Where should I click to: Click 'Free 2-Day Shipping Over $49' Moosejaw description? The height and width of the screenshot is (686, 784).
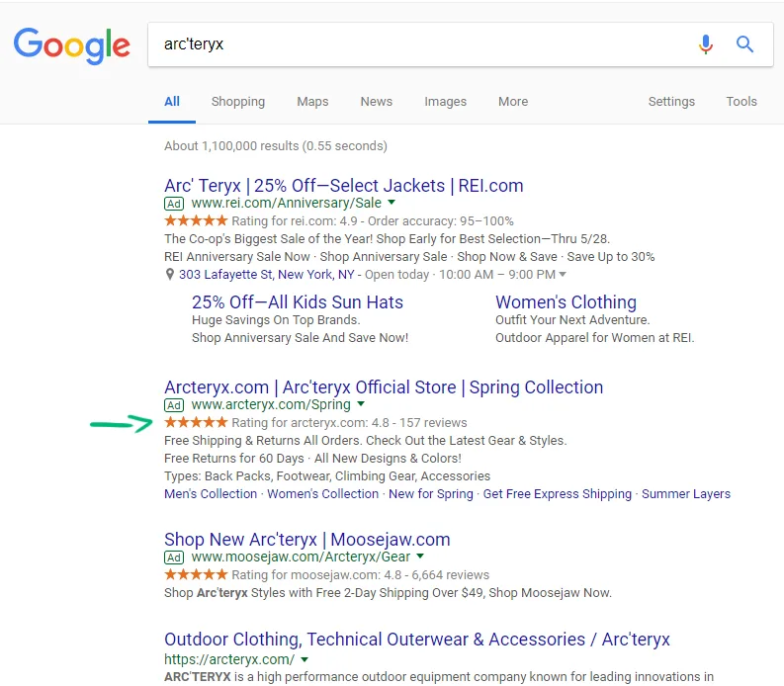pyautogui.click(x=388, y=593)
